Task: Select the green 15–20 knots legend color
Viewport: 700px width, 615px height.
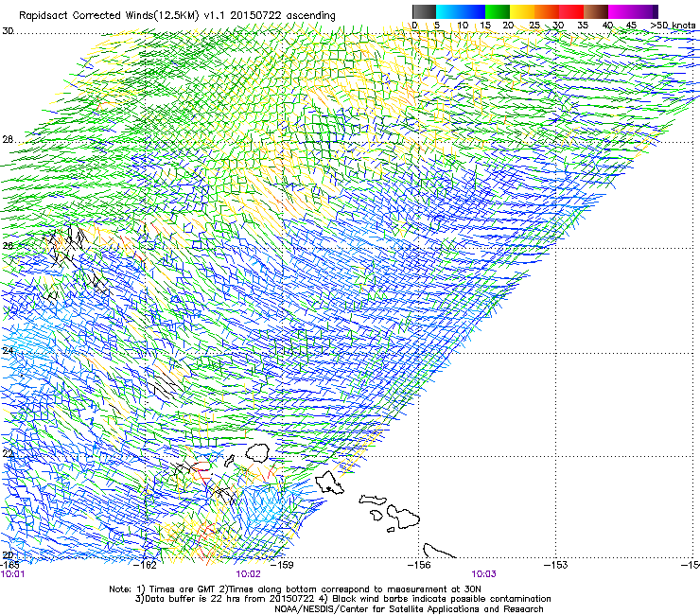Action: tap(498, 11)
